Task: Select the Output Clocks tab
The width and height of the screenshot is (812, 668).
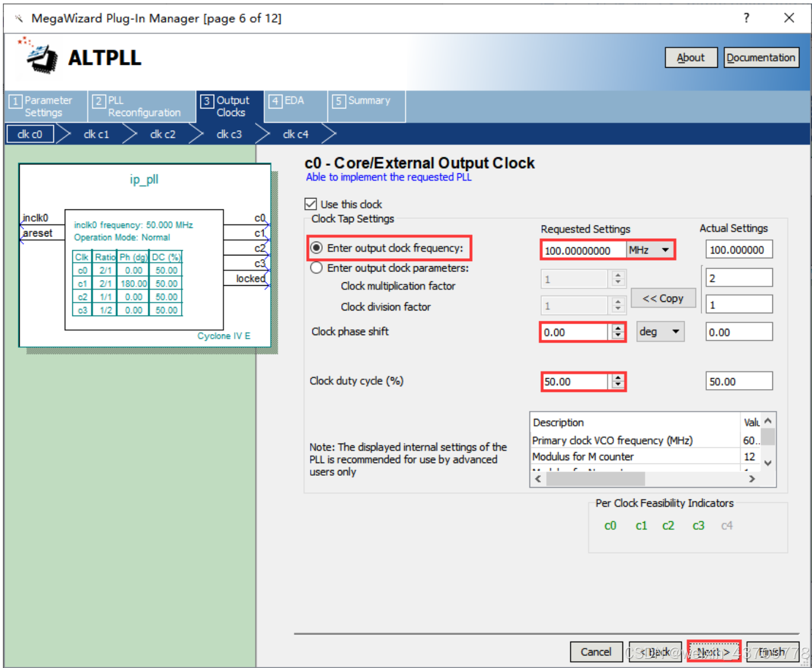Action: [x=230, y=106]
